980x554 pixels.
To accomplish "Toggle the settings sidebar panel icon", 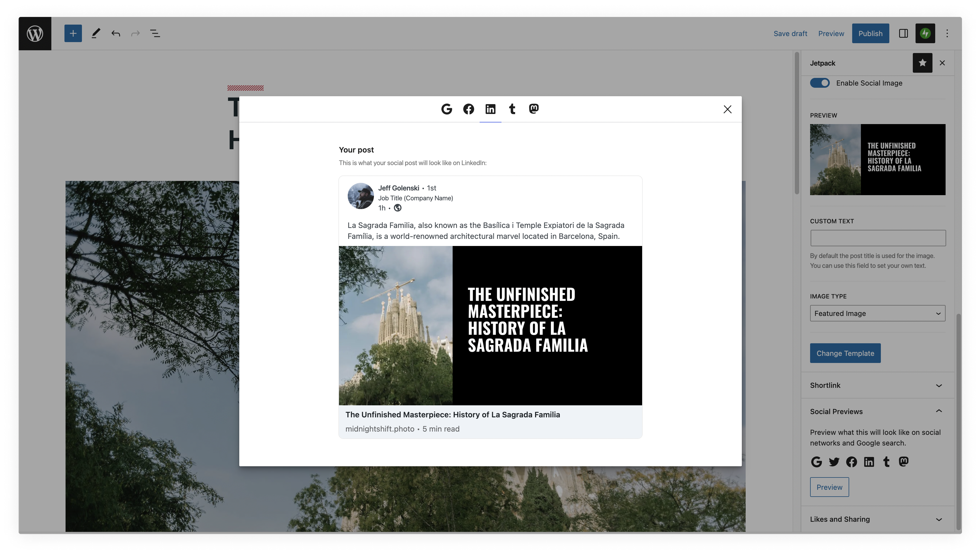I will point(904,34).
